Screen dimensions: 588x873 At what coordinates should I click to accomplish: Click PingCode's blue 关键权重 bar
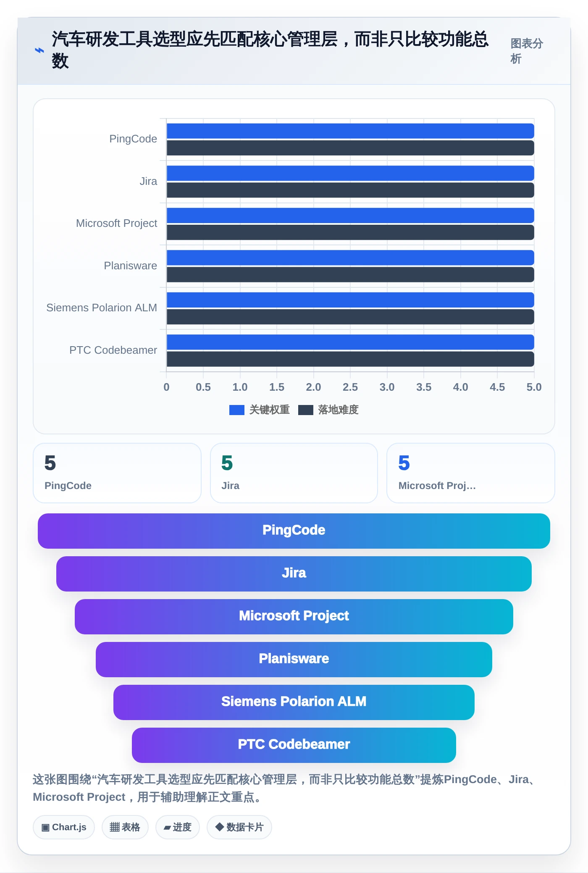click(350, 131)
